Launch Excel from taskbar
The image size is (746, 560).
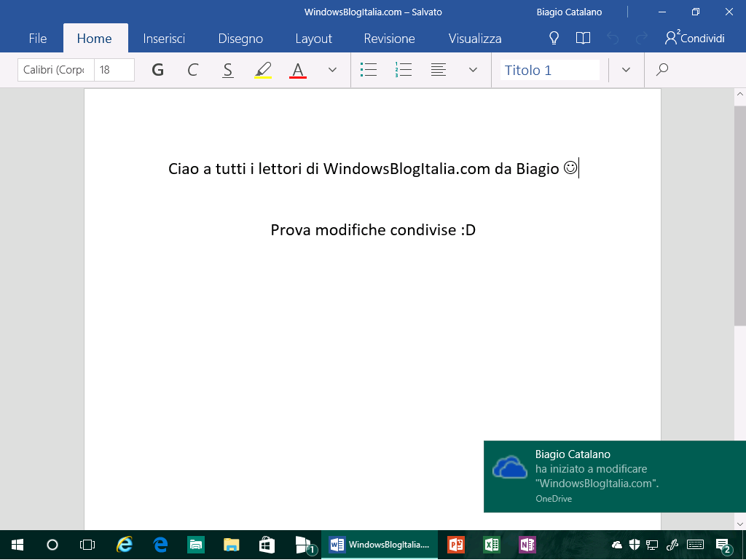click(492, 545)
